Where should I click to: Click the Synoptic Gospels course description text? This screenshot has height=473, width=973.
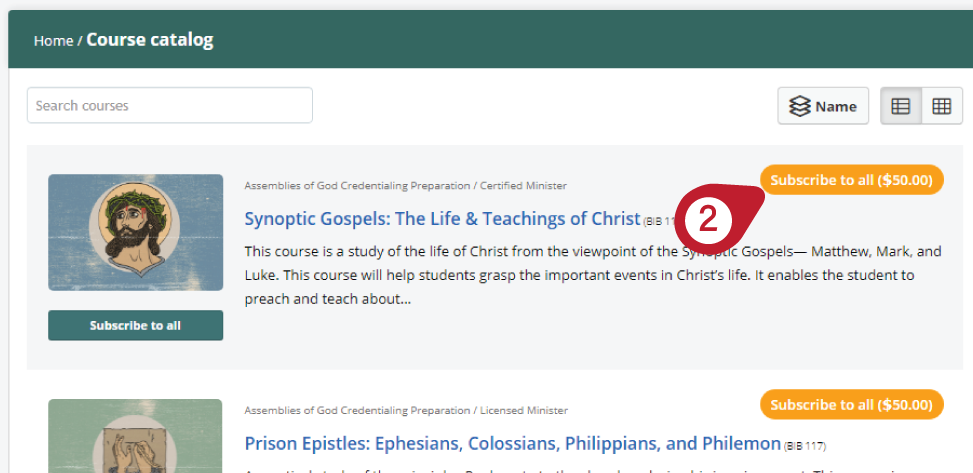(x=593, y=275)
